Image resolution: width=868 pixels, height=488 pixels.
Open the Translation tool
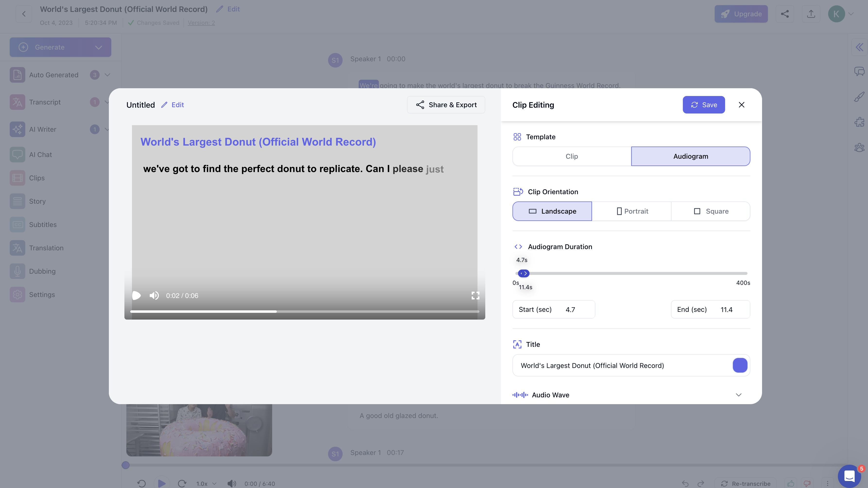point(46,248)
